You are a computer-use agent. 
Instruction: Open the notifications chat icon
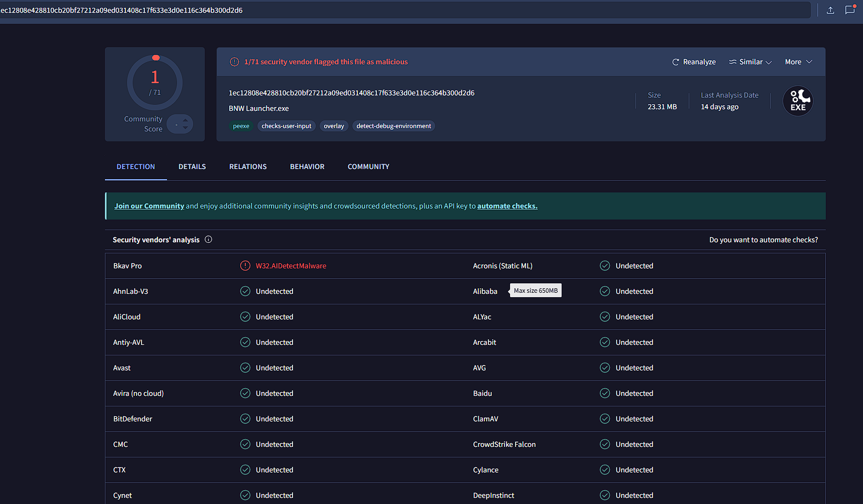pyautogui.click(x=850, y=9)
